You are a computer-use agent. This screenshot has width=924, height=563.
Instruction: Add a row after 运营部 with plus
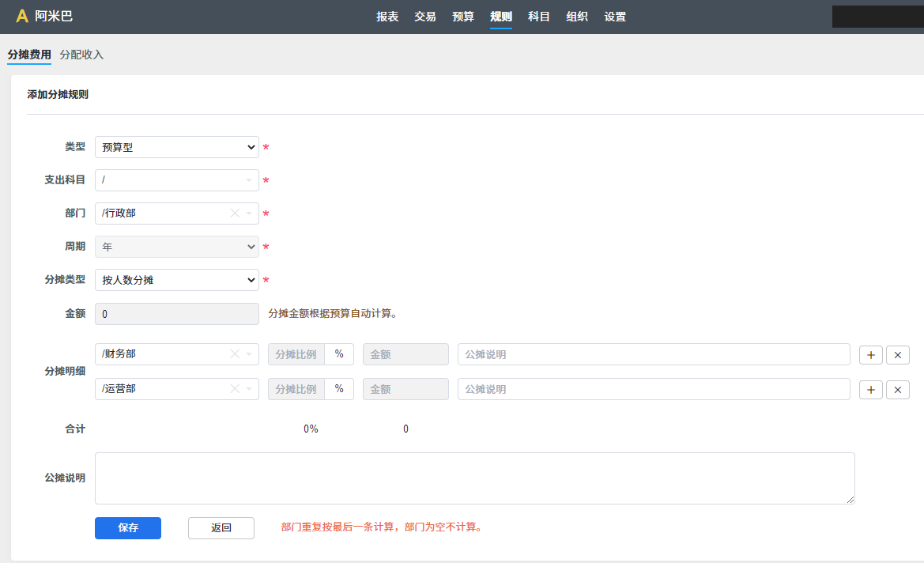pyautogui.click(x=871, y=390)
